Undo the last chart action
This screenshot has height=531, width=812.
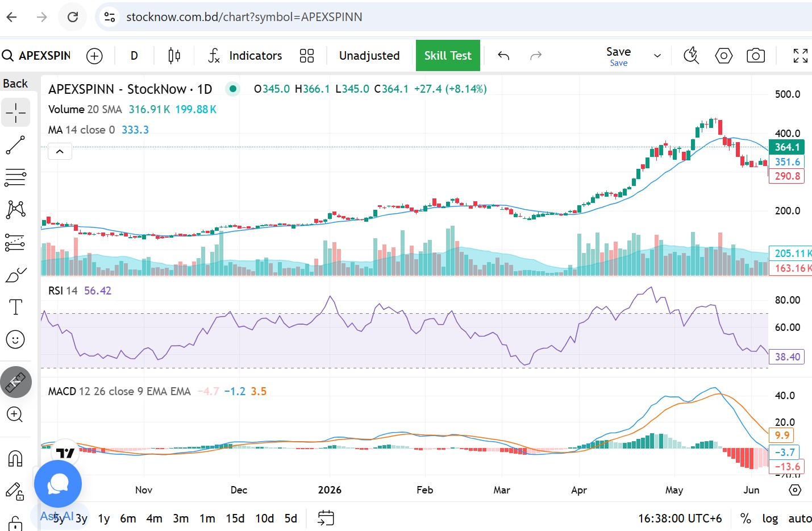pyautogui.click(x=503, y=56)
